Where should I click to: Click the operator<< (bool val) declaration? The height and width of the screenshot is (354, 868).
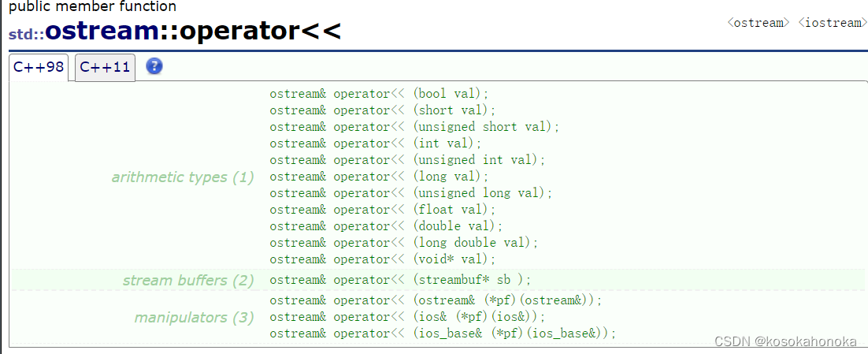(379, 94)
